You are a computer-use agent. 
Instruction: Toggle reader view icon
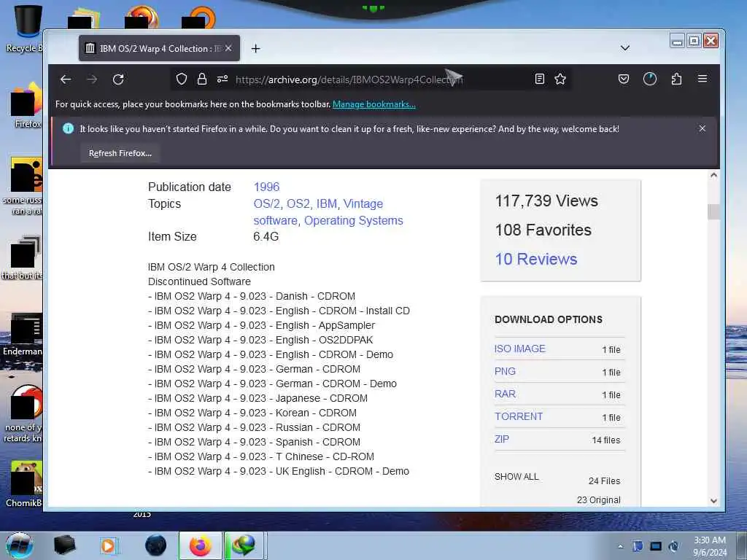pyautogui.click(x=539, y=79)
